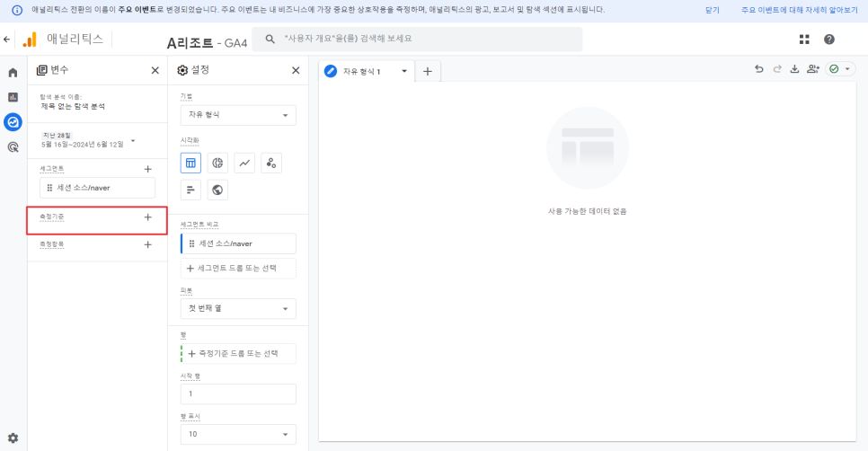
Task: Open data quality green check indicator
Action: (x=840, y=69)
